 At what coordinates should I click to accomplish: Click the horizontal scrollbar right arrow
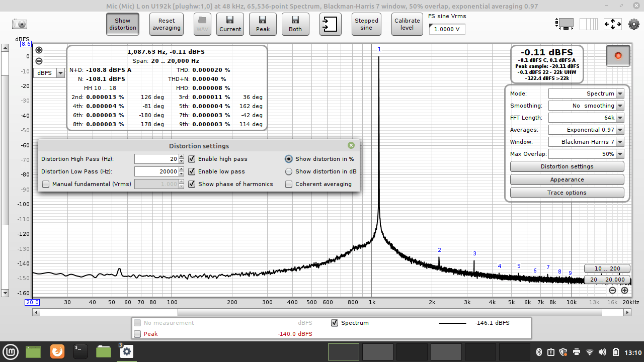coord(627,312)
